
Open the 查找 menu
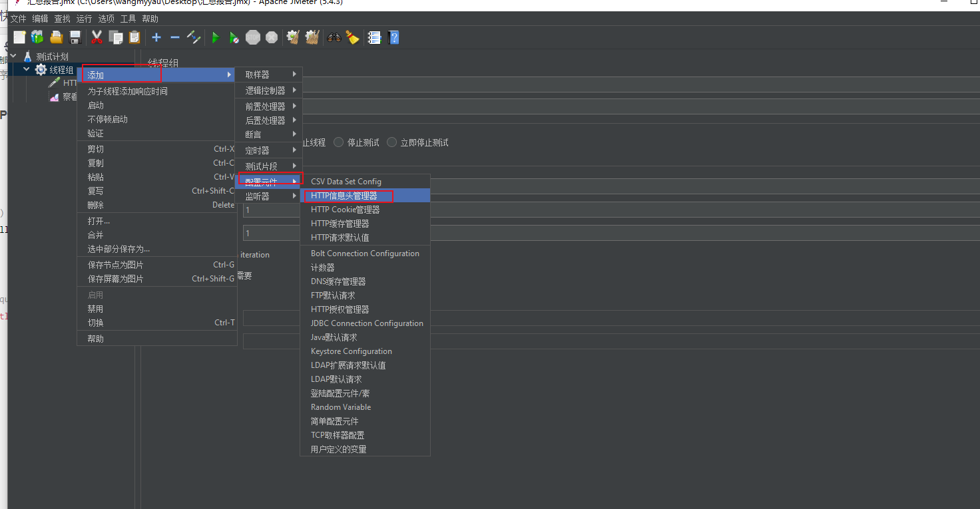click(x=62, y=19)
